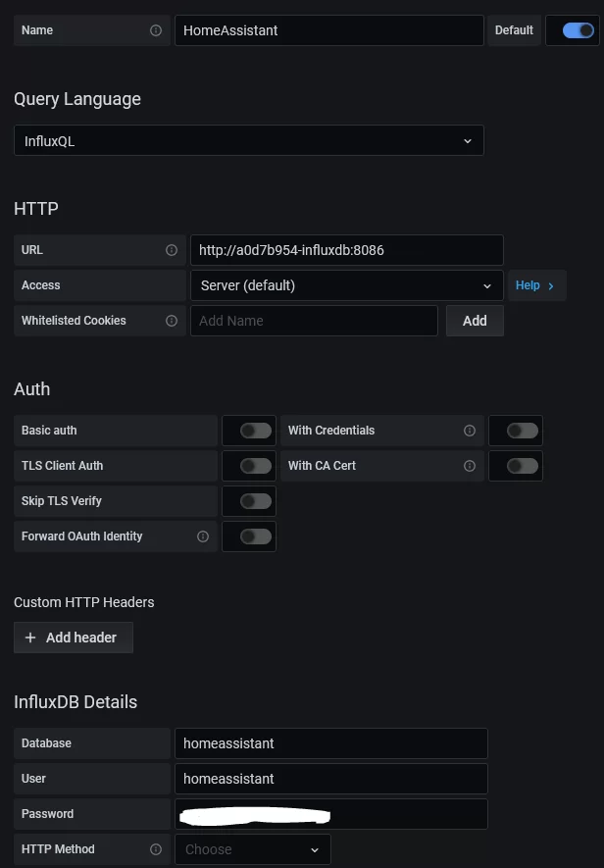
Task: Click the Forward OAuth Identity info icon
Action: pos(202,536)
